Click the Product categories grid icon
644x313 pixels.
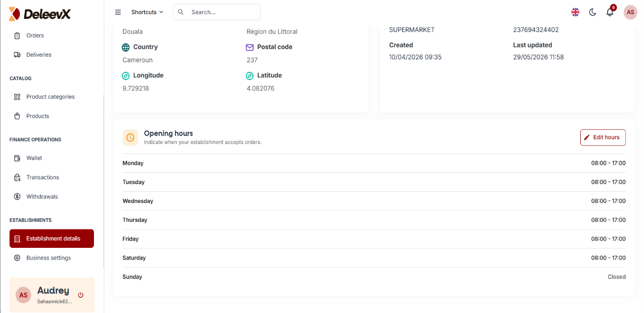(x=17, y=97)
